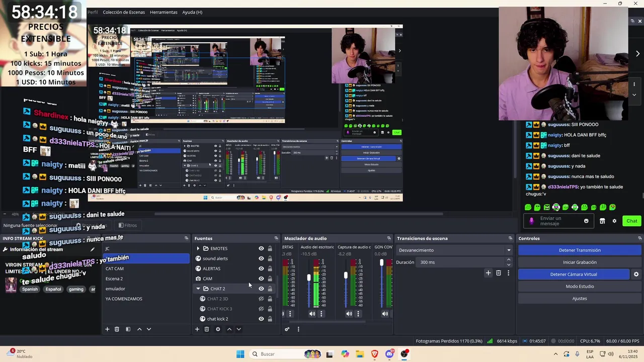Increase transition duration with up arrow

tap(509, 259)
